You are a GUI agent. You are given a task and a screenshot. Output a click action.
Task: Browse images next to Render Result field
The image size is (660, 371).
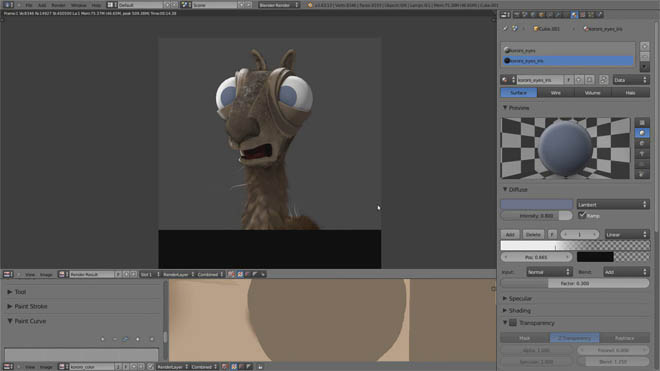64,274
